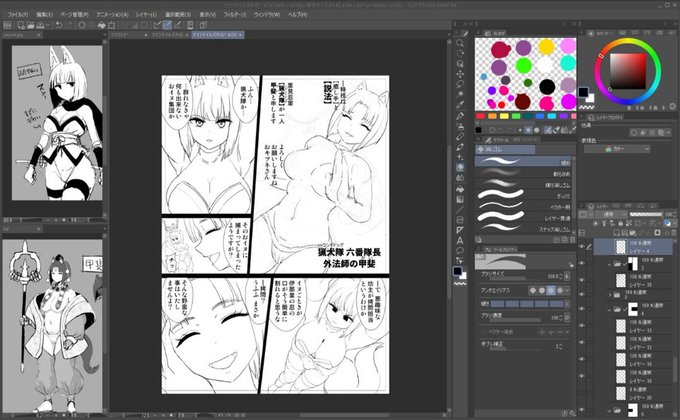
Task: Open the アンチエイリアス dropdown arrow
Action: (x=567, y=290)
